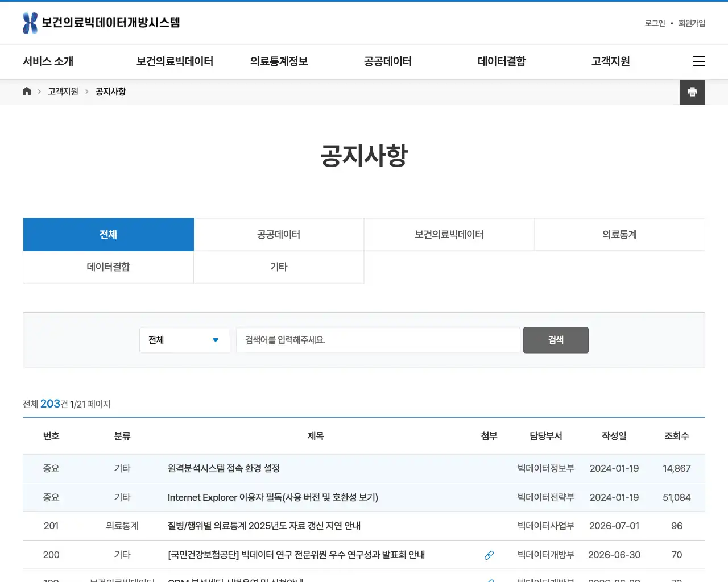The width and height of the screenshot is (728, 582).
Task: Click the 제목 column header
Action: click(316, 436)
